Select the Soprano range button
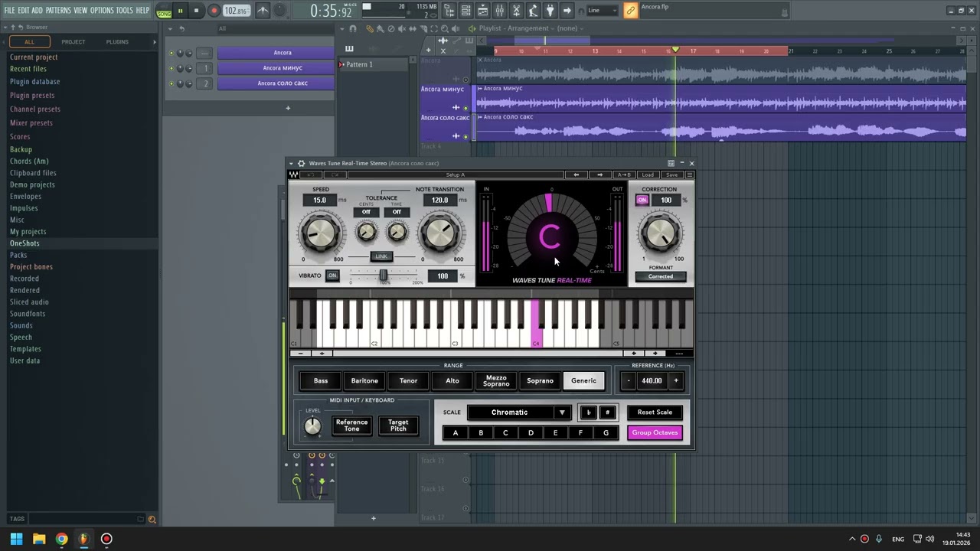980x551 pixels. 540,381
